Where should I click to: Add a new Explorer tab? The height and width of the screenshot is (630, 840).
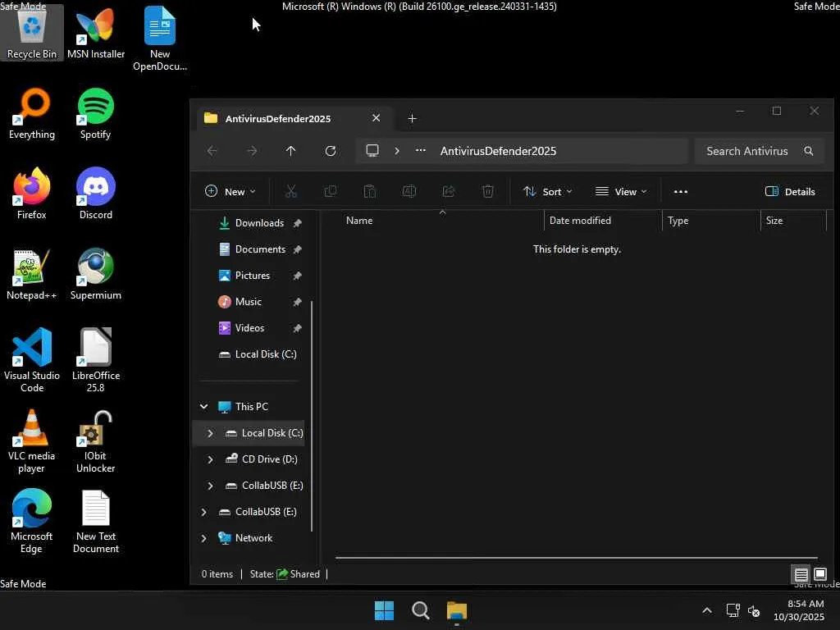coord(412,119)
